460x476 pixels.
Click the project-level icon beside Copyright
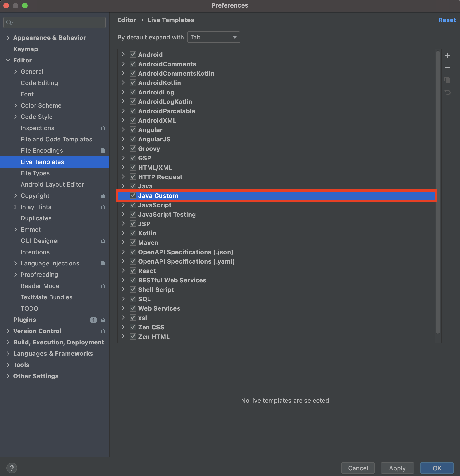(x=103, y=196)
